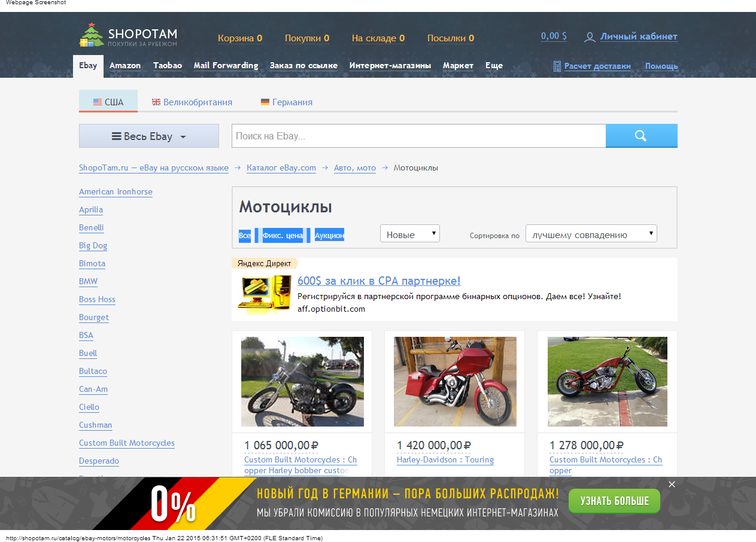Click the 0,00 $ balance
The image size is (756, 542).
pyautogui.click(x=554, y=36)
